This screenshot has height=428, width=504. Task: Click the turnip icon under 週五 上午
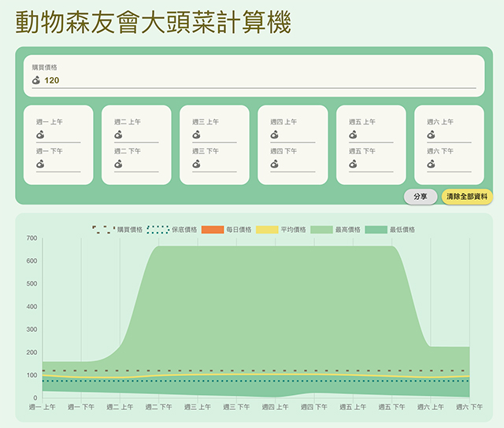pos(353,135)
